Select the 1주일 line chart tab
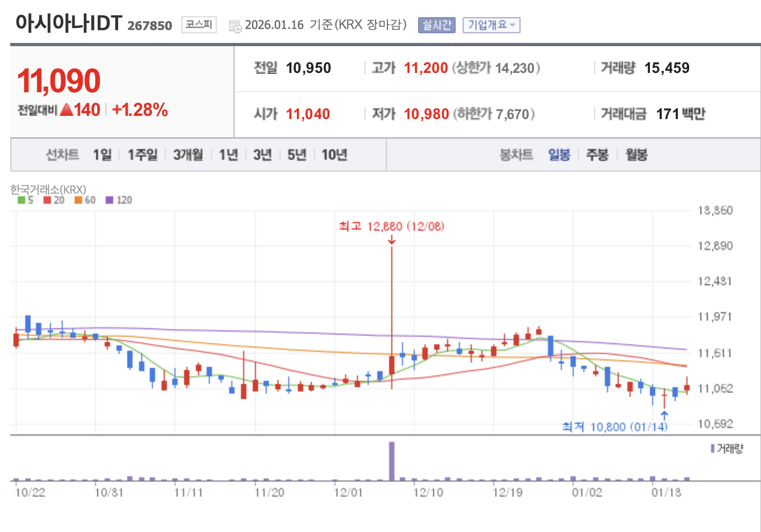 coord(143,155)
